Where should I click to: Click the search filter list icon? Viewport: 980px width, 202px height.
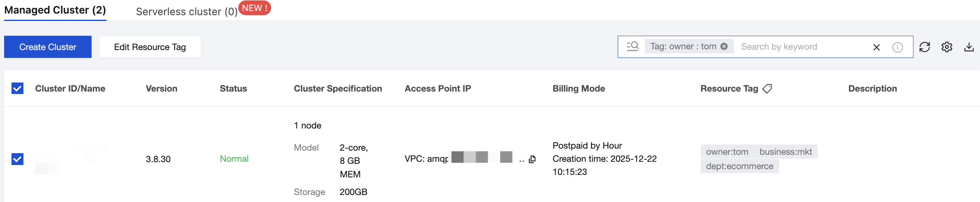coord(633,46)
